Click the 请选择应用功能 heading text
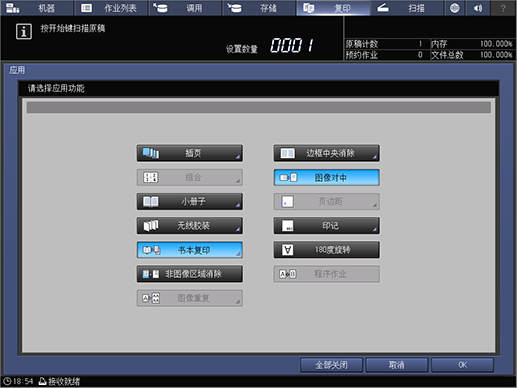Screen dimensions: 517x388 click(x=56, y=88)
